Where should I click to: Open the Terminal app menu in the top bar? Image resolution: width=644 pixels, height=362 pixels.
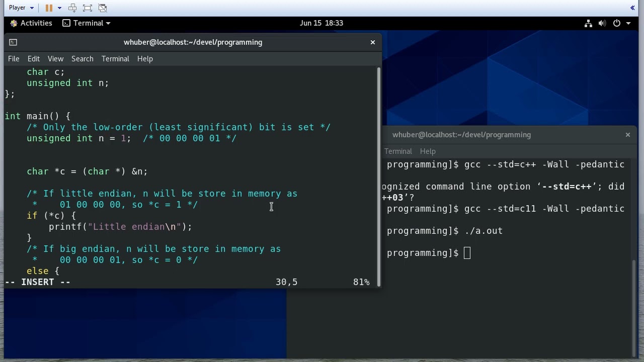[x=86, y=23]
